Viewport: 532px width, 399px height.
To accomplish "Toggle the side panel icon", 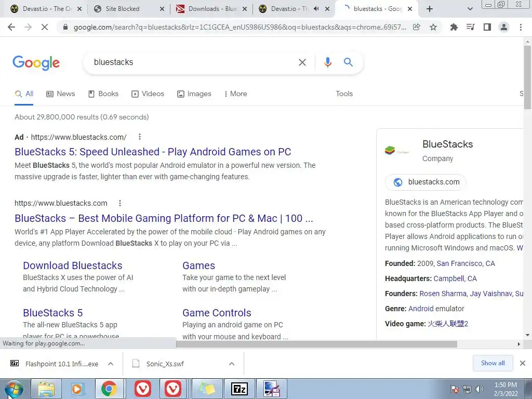I will point(487,27).
